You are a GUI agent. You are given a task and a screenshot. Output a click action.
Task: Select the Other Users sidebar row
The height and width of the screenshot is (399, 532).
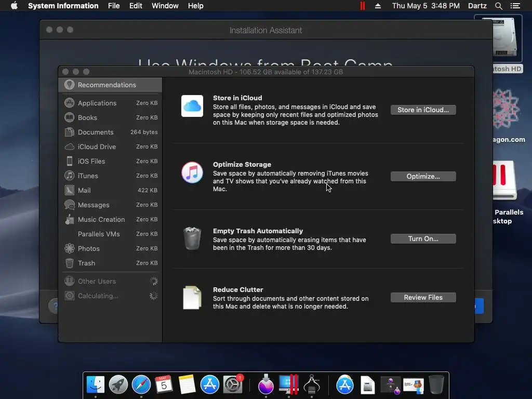coord(110,281)
